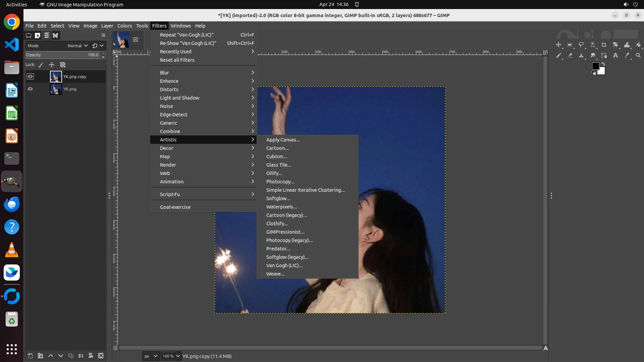The width and height of the screenshot is (644, 362).
Task: Toggle visibility of YK.png layer
Action: 30,89
